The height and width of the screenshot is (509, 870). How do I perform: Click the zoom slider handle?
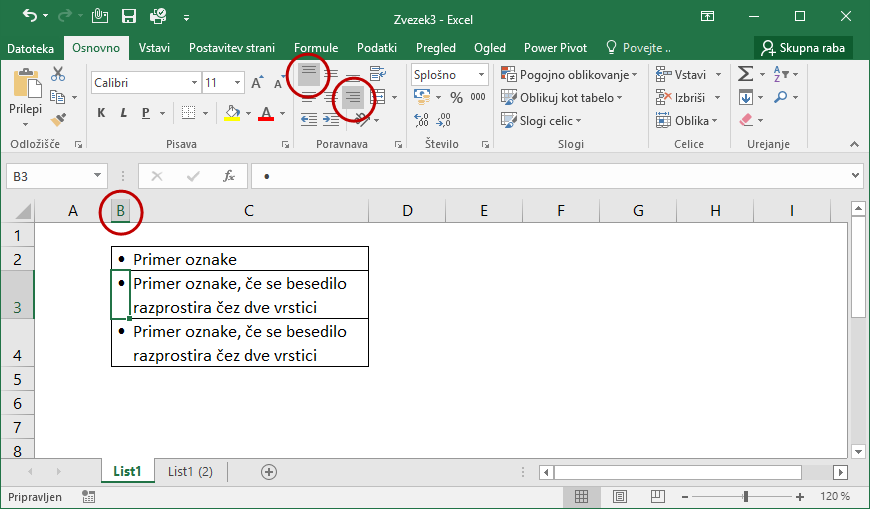tap(746, 496)
